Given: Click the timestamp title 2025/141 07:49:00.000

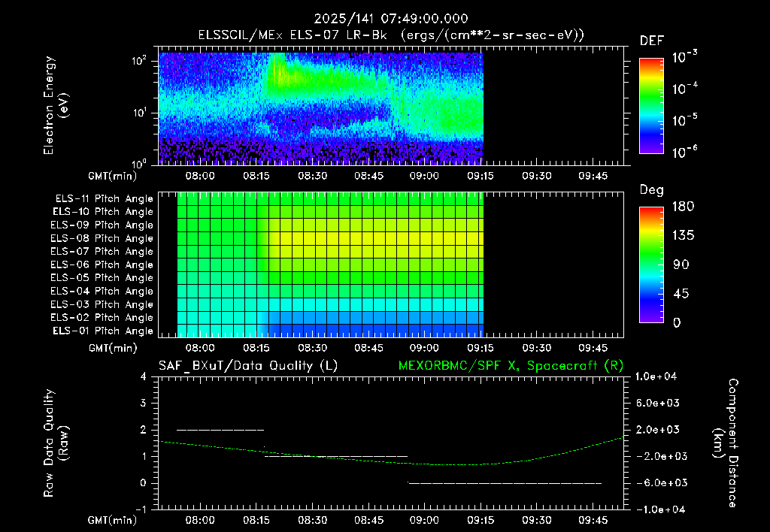Looking at the screenshot, I should (x=391, y=19).
